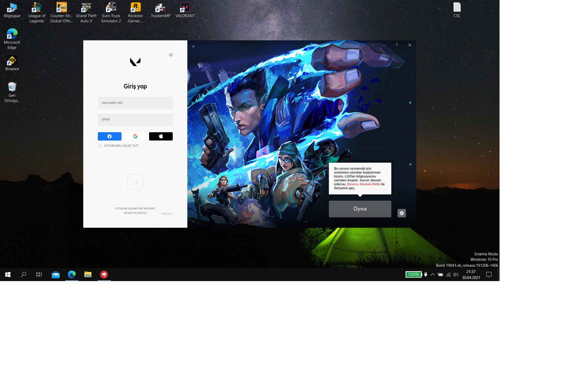
Task: Focus the KULLANICI ADI field
Action: point(135,103)
